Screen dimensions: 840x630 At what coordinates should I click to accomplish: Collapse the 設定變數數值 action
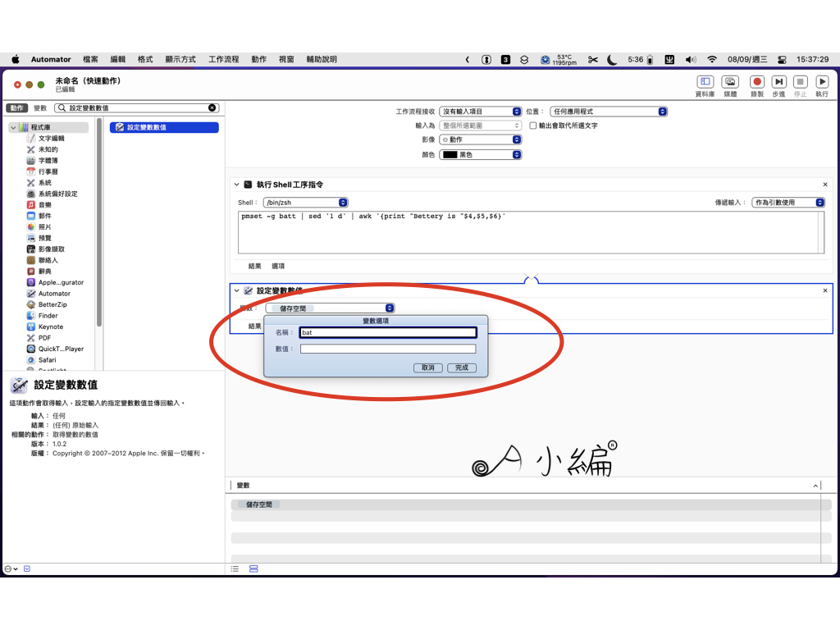(237, 290)
